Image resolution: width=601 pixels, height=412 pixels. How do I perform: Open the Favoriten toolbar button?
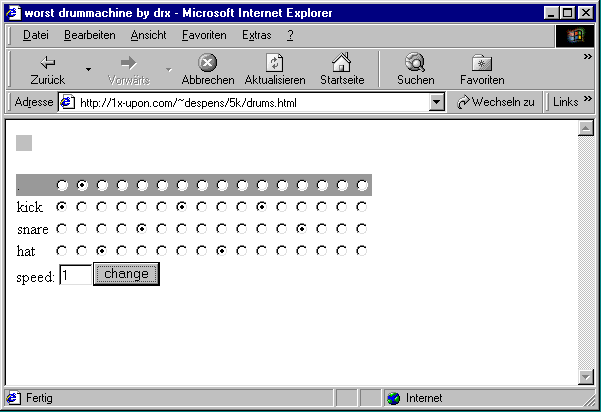point(482,70)
